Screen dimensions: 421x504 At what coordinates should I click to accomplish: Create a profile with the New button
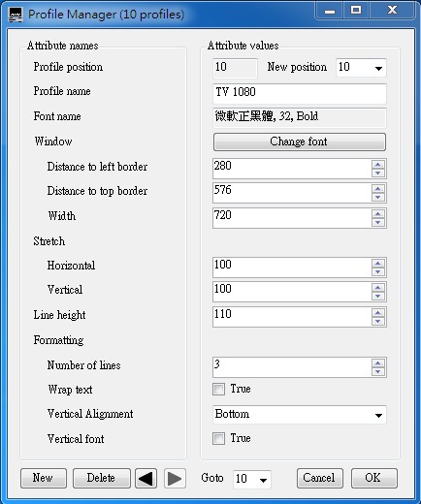point(44,478)
